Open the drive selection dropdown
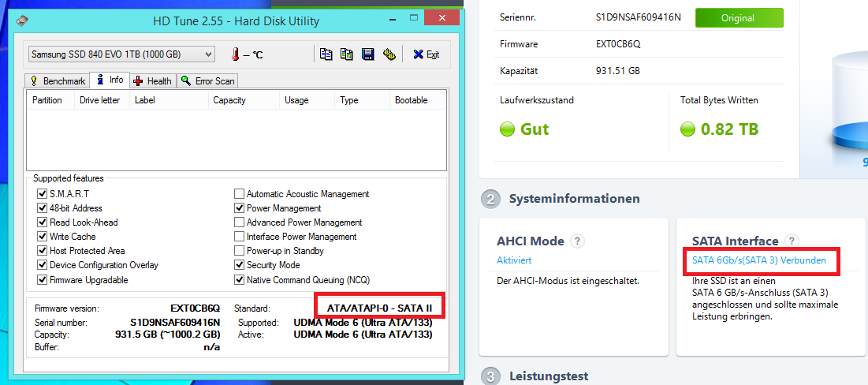Viewport: 868px width, 385px height. [121, 54]
